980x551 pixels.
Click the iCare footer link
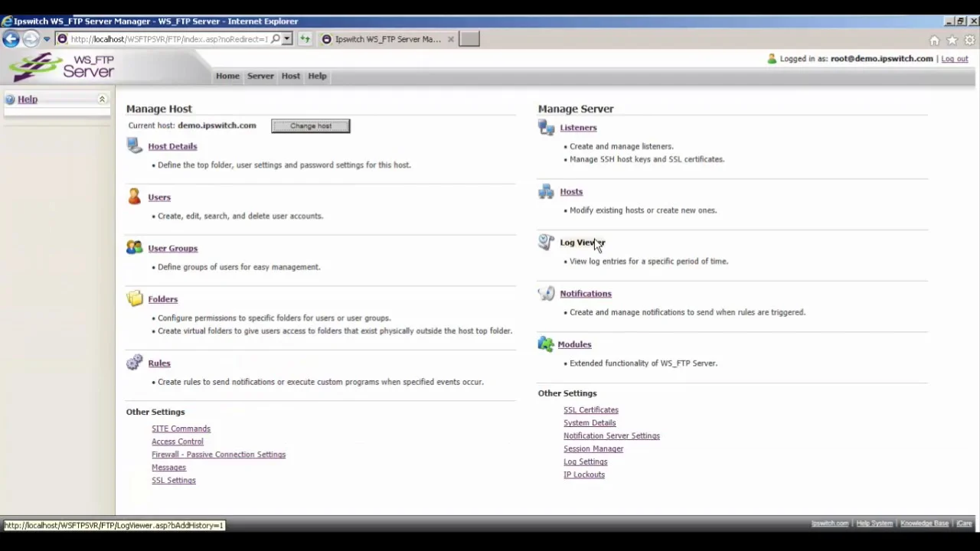click(964, 523)
